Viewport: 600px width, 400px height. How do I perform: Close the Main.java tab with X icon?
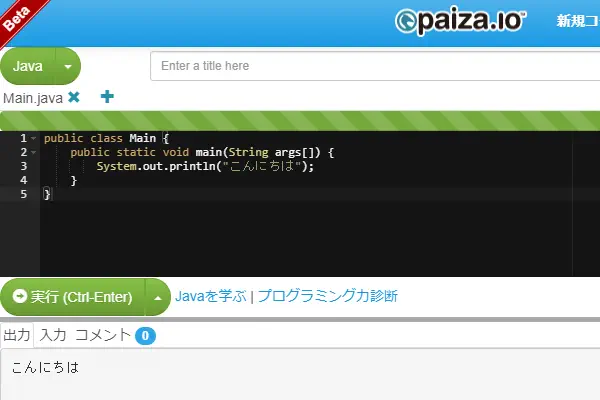[74, 98]
